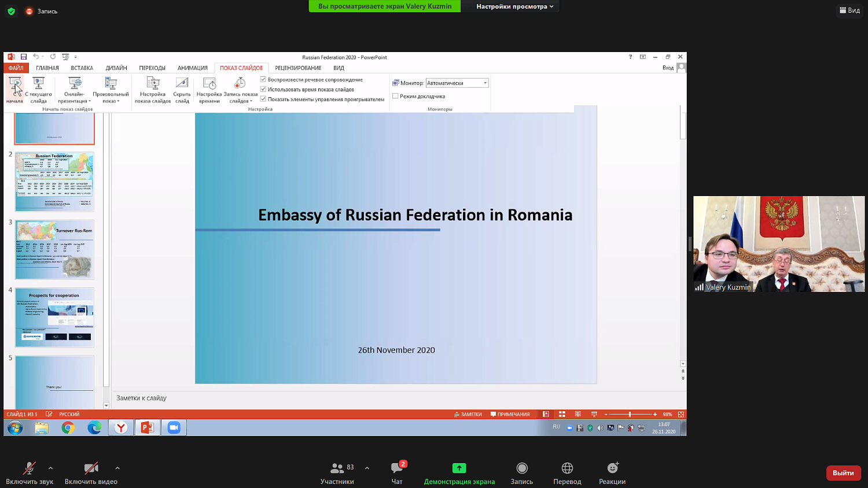Screen dimensions: 868x488
Task: Start recording the slideshow
Action: (x=239, y=87)
